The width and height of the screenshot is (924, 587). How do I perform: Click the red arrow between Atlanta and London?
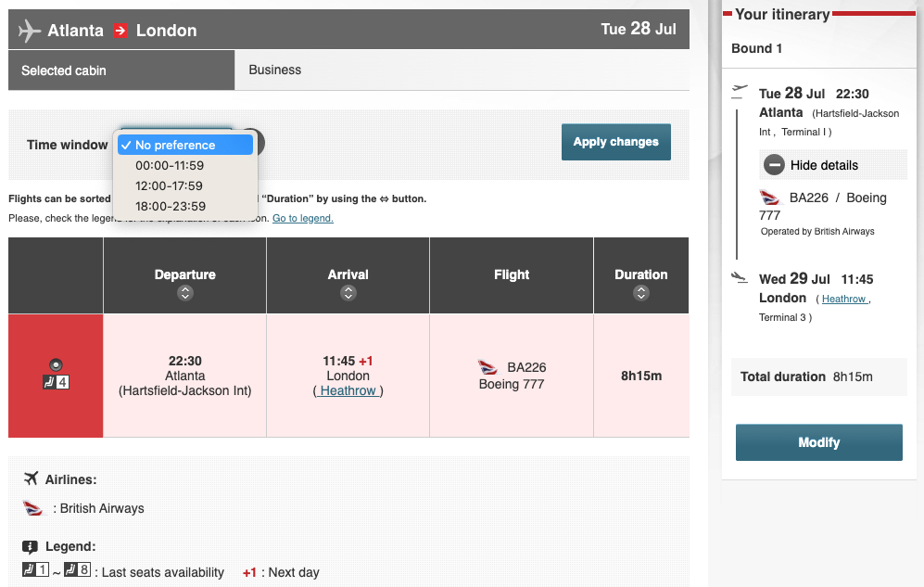[x=120, y=29]
